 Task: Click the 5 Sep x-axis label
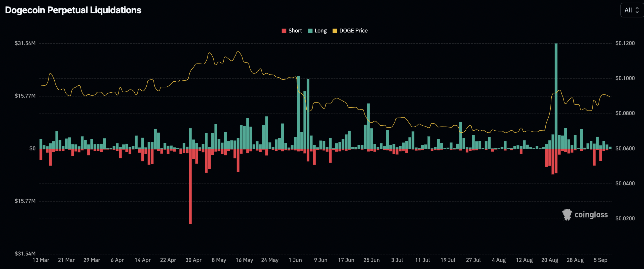point(600,260)
